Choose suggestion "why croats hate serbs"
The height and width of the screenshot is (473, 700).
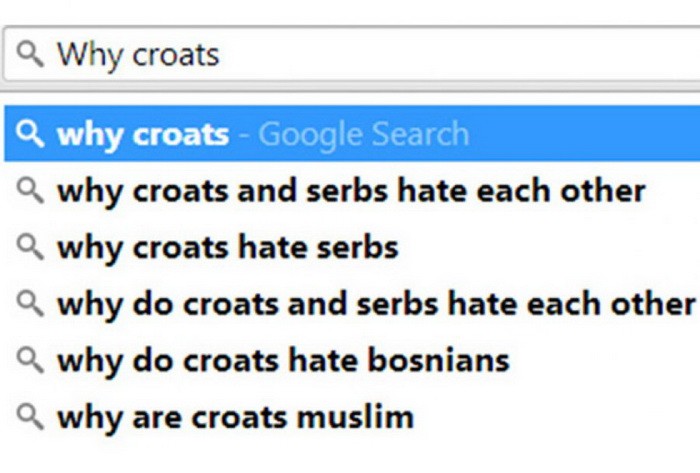(228, 246)
